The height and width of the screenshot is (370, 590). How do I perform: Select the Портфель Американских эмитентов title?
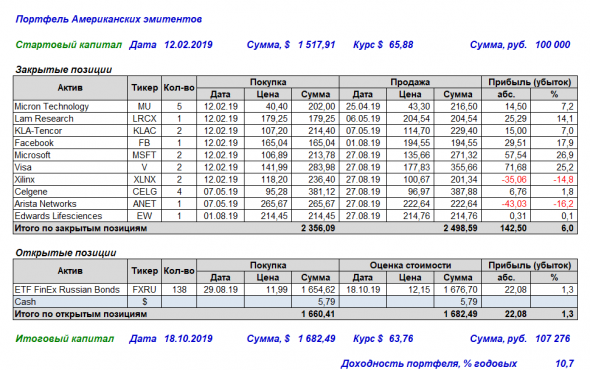click(x=109, y=19)
